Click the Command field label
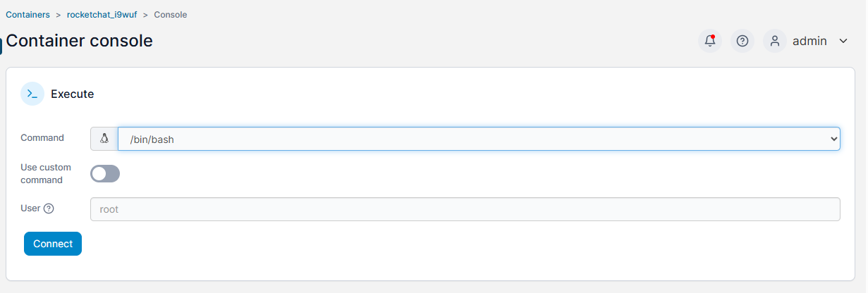 pos(42,138)
